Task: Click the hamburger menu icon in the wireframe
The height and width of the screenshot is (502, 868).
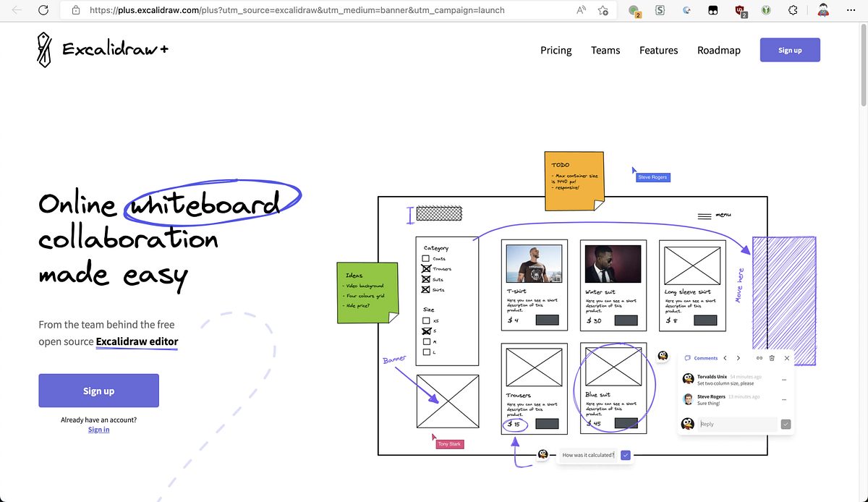Action: (704, 216)
